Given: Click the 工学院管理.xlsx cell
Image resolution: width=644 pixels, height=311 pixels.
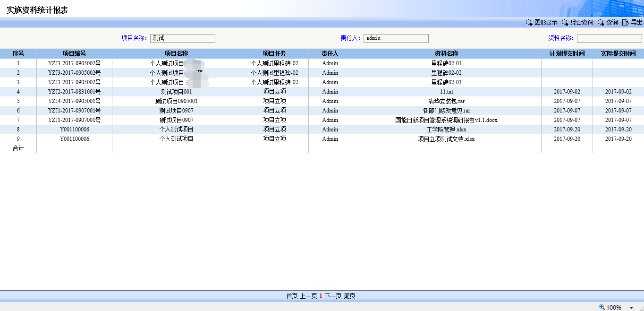Looking at the screenshot, I should pyautogui.click(x=446, y=130).
